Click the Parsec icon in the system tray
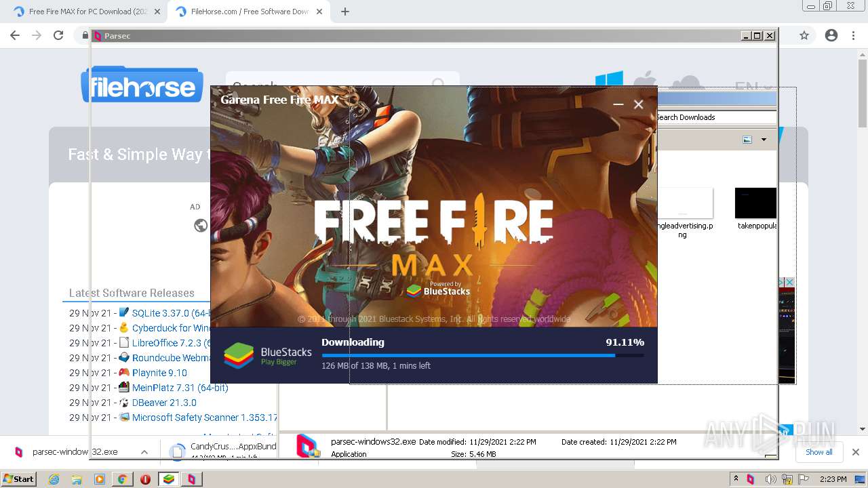Viewport: 868px width, 488px height. coord(751,479)
